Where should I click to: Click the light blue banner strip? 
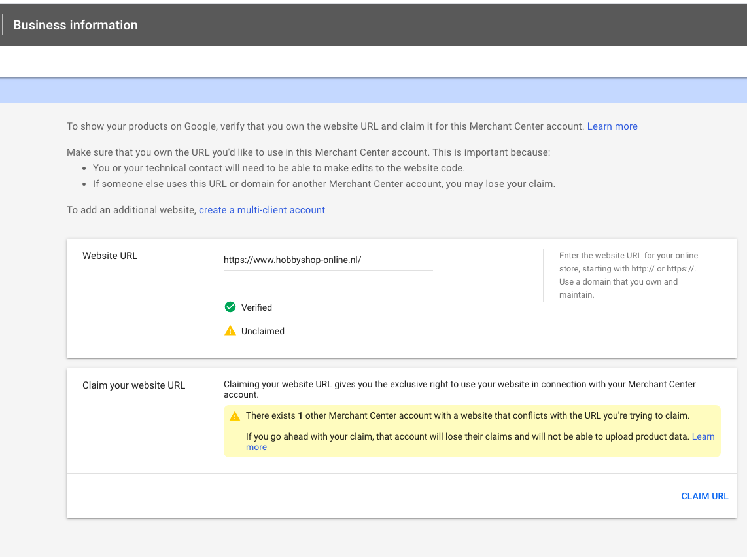pyautogui.click(x=373, y=90)
